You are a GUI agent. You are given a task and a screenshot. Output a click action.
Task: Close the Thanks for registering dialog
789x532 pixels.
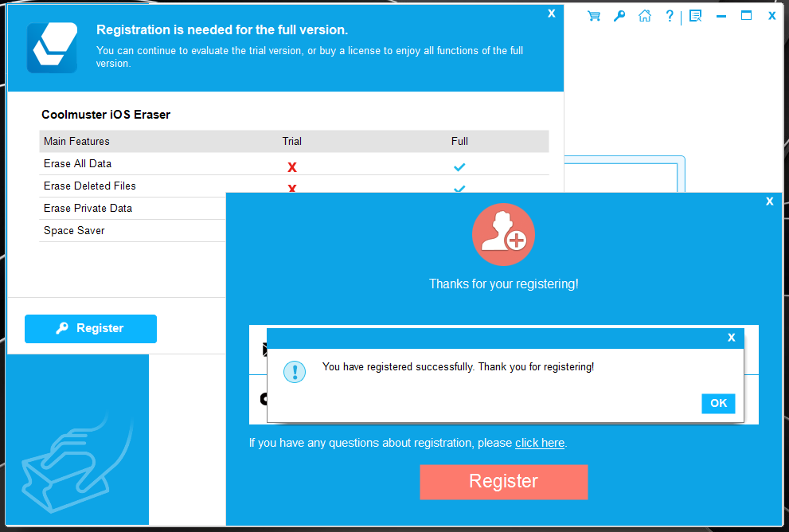[x=769, y=201]
